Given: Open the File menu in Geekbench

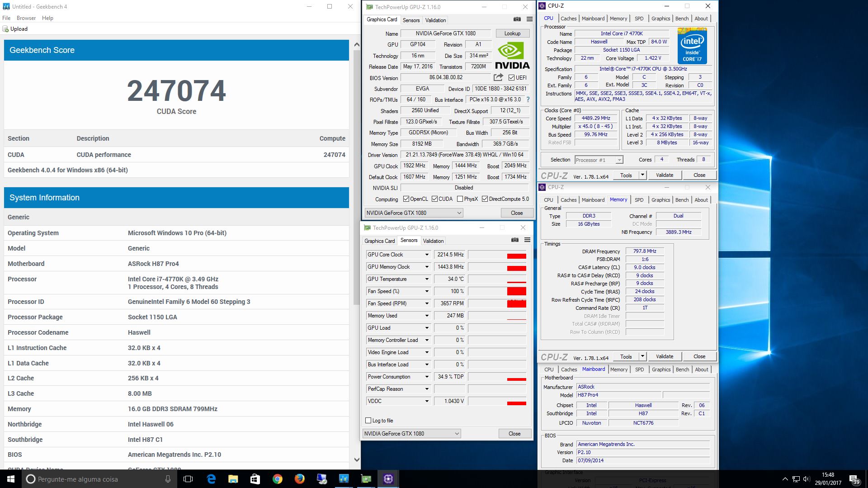Looking at the screenshot, I should click(6, 18).
